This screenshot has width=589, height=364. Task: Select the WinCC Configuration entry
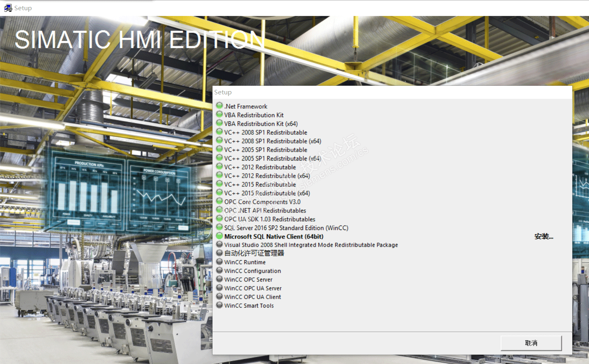tap(252, 271)
